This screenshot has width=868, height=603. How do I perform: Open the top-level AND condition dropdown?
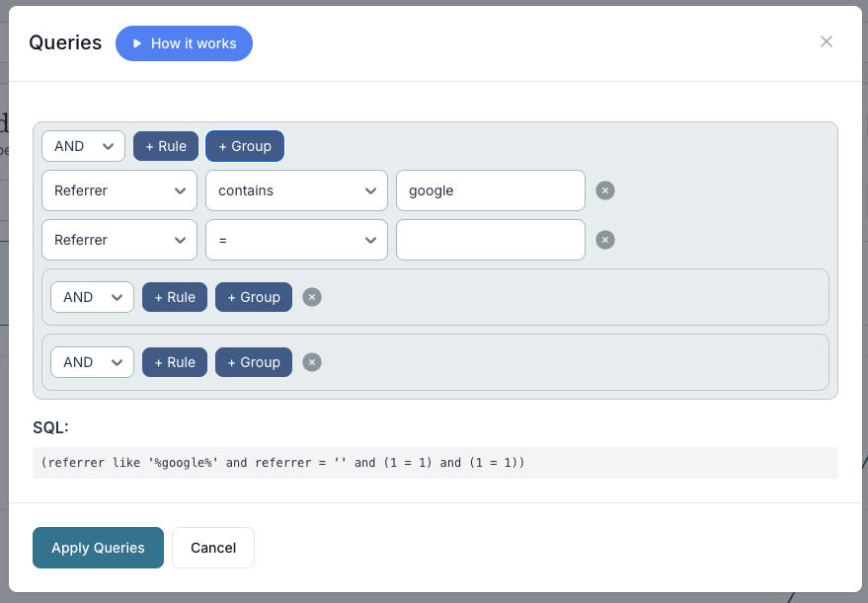point(83,146)
